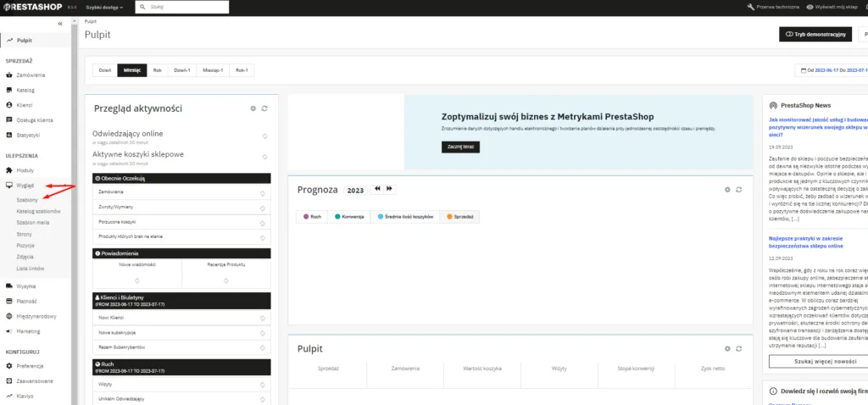Viewport: 868px width, 405px height.
Task: Toggle the Sprzedaż series in Prognoza chart
Action: 461,217
